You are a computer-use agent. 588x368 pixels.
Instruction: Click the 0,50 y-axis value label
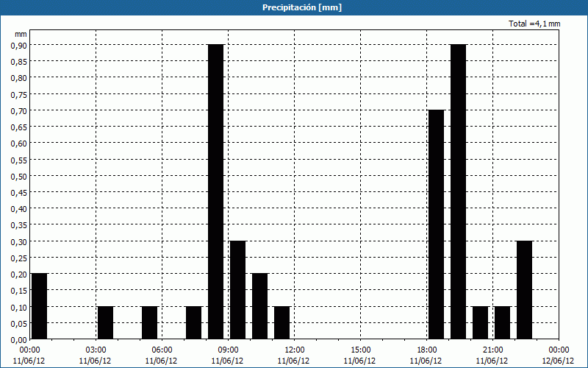click(x=18, y=175)
